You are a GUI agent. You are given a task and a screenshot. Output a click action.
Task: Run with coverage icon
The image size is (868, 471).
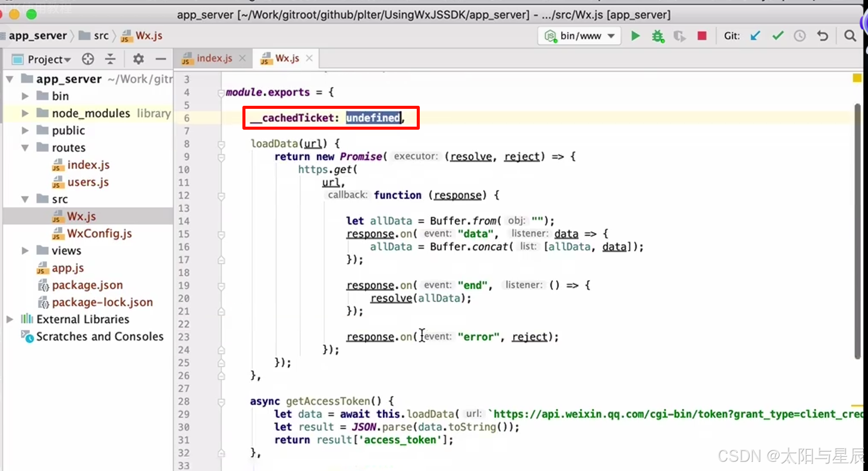tap(679, 36)
